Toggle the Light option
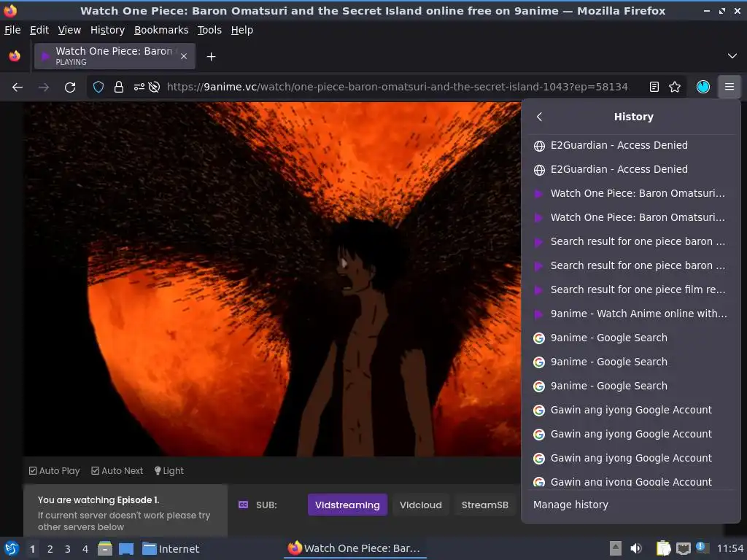The height and width of the screenshot is (560, 747). [169, 471]
